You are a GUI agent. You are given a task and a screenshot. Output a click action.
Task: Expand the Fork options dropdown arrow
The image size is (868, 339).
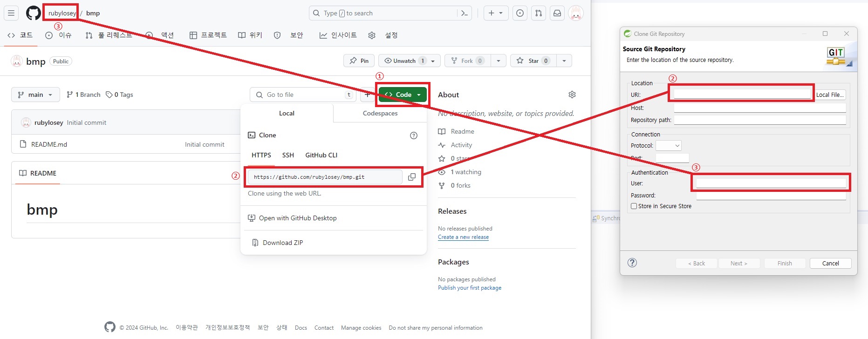click(x=499, y=61)
